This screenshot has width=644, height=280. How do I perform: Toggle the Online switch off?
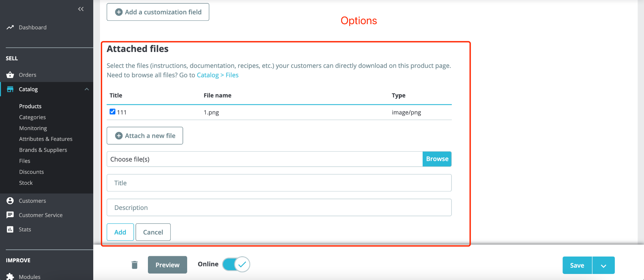(236, 264)
